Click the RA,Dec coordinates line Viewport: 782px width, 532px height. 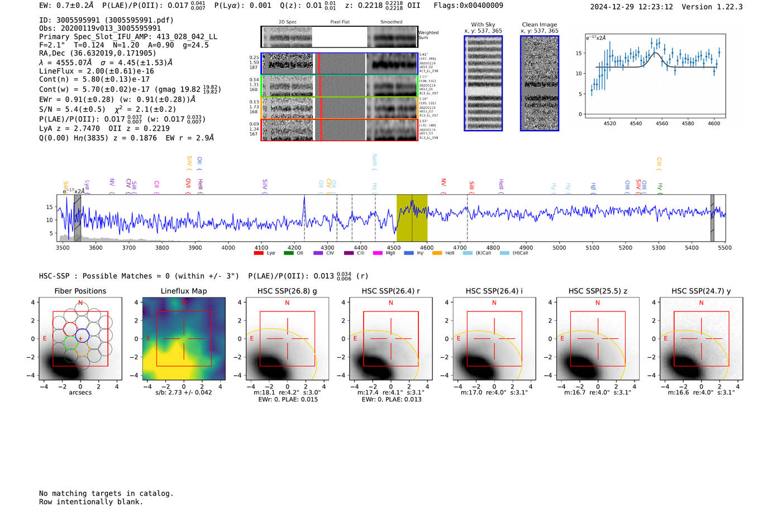pyautogui.click(x=98, y=53)
